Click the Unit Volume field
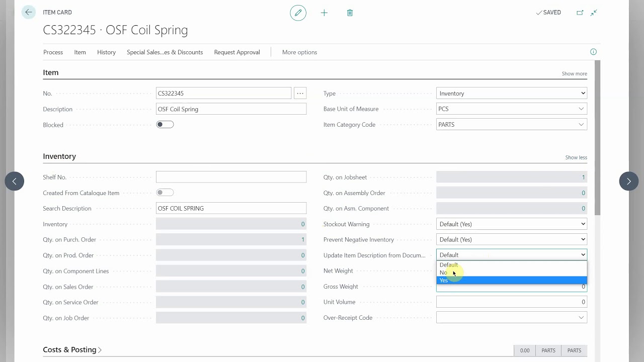Screen dimensions: 644x362 point(512,302)
